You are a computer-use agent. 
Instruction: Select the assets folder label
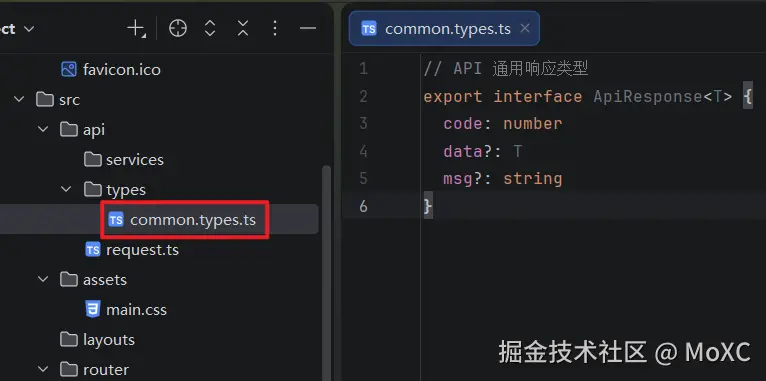tap(105, 280)
